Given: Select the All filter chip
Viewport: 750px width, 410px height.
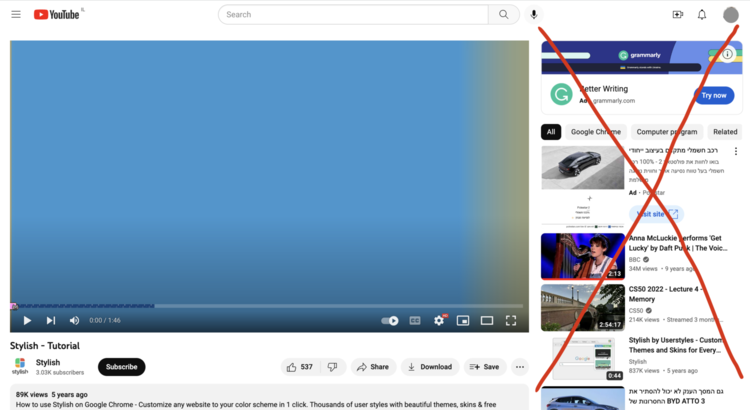Looking at the screenshot, I should click(x=551, y=132).
